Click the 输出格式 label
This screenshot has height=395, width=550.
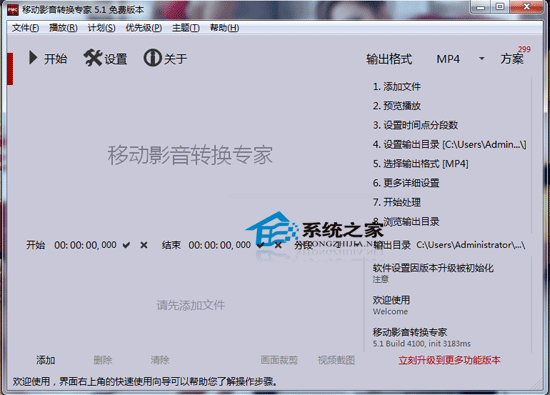[389, 59]
